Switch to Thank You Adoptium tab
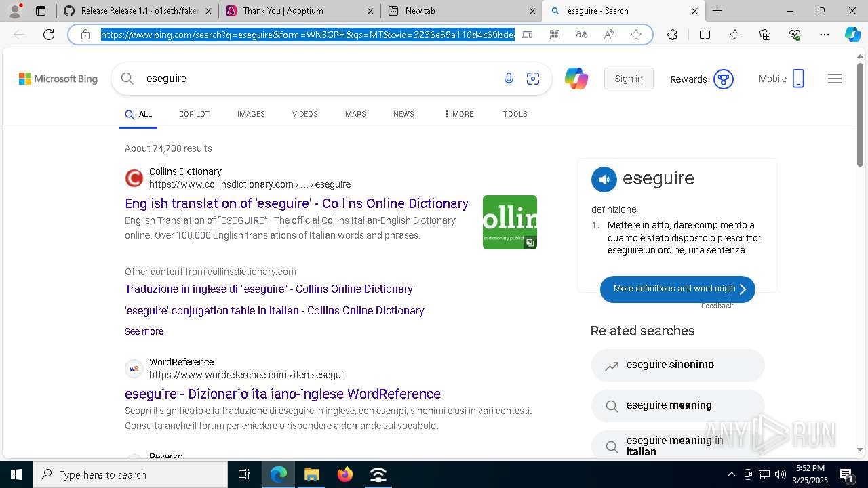 (300, 11)
